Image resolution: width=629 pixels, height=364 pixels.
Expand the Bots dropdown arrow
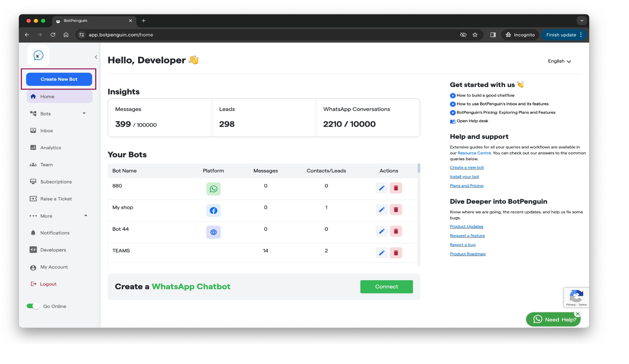coord(84,113)
